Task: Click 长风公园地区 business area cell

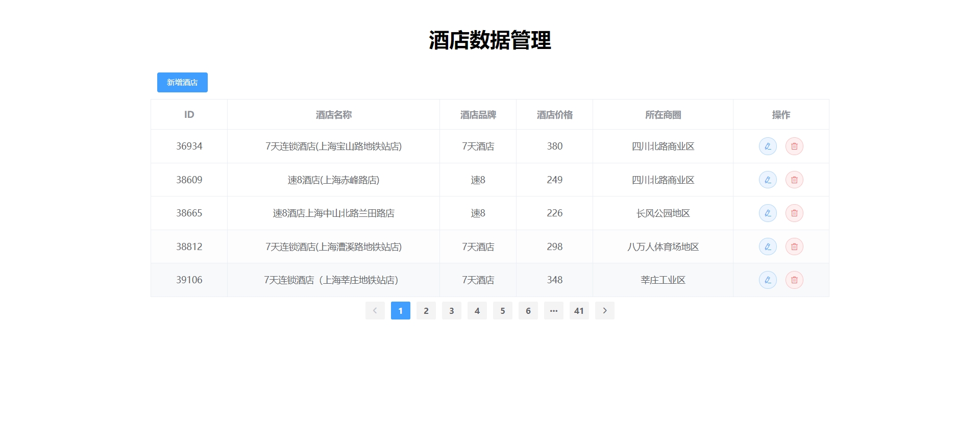Action: 663,213
